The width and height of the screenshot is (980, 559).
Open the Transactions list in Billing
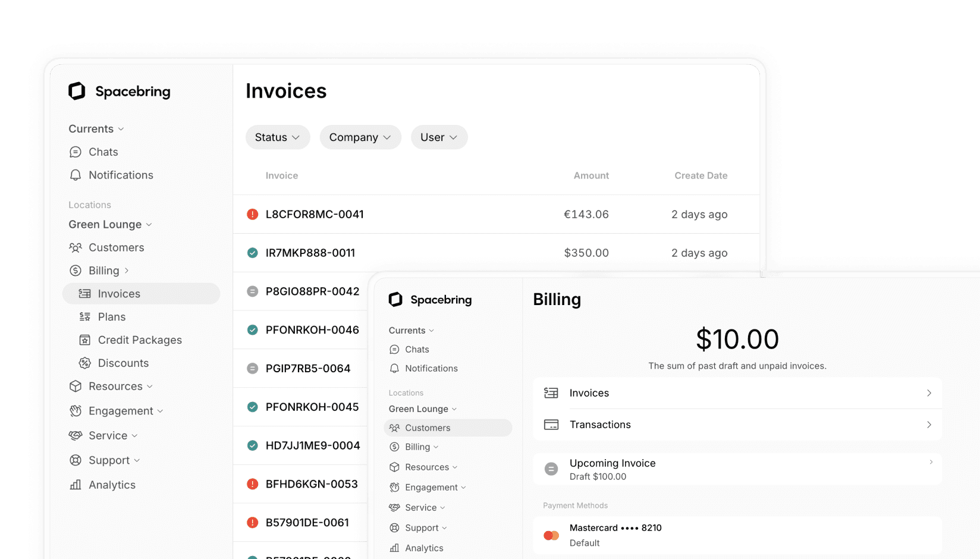(x=600, y=425)
